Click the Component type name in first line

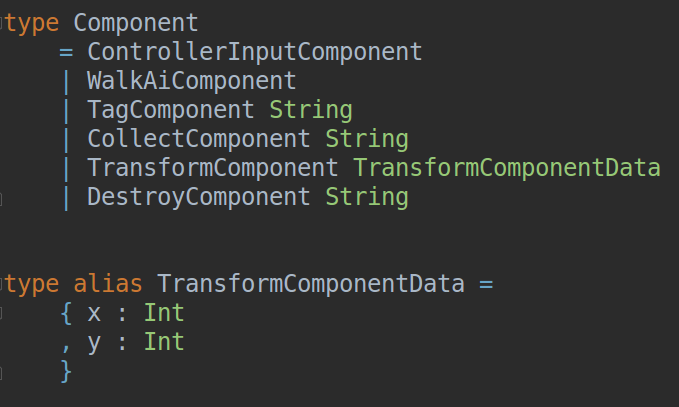[x=136, y=23]
